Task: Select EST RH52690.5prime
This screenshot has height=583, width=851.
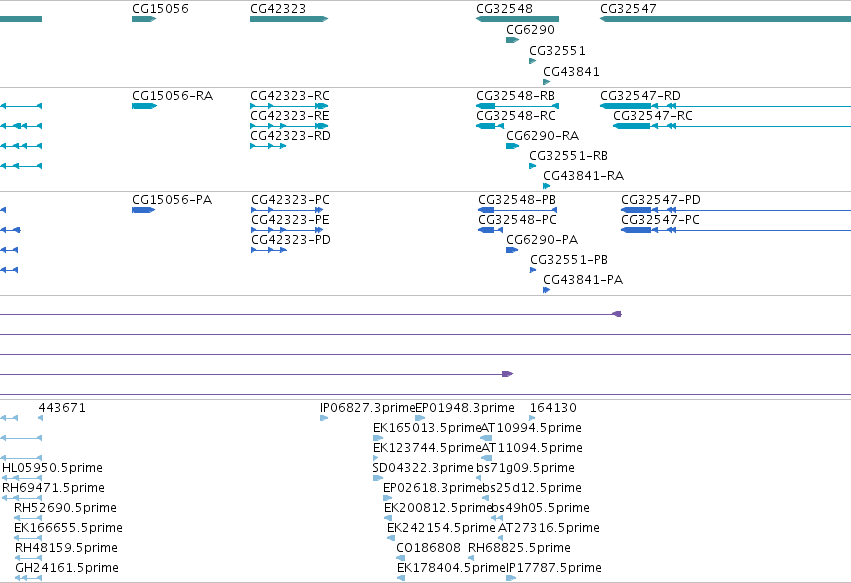Action: (65, 508)
